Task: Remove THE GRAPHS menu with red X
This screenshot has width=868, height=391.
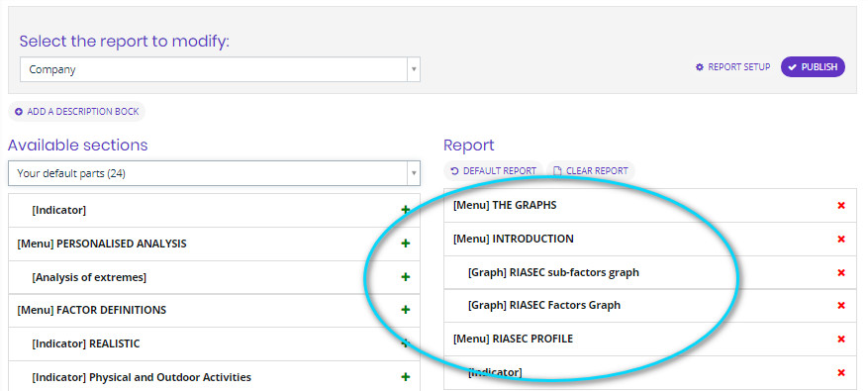Action: [x=841, y=206]
